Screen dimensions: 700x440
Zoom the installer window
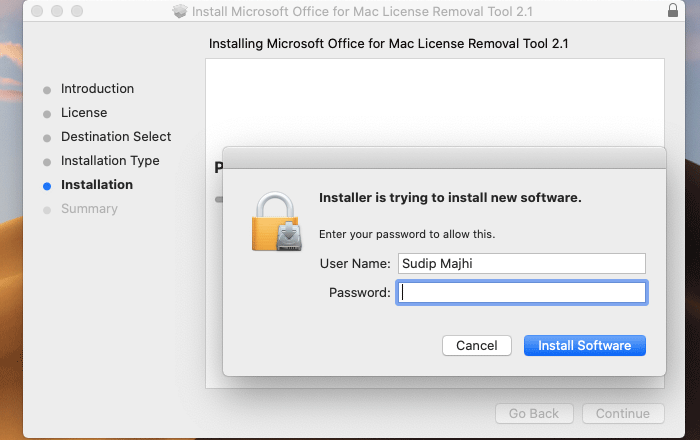[x=75, y=12]
